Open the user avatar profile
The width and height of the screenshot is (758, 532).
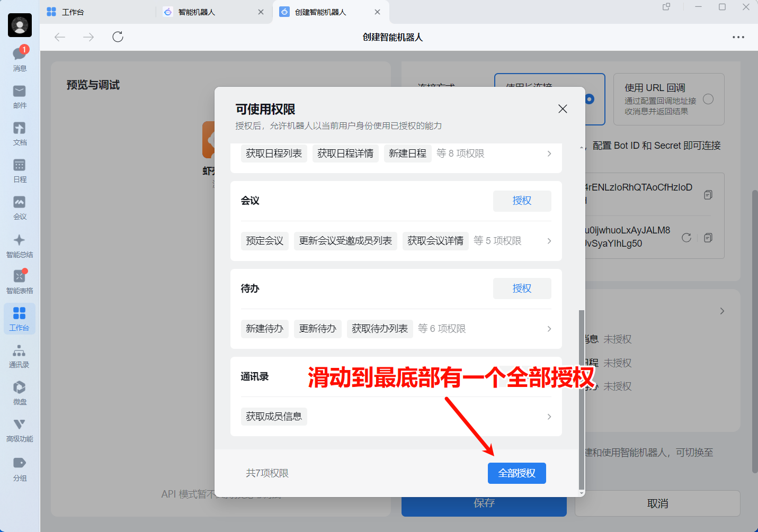pos(20,25)
